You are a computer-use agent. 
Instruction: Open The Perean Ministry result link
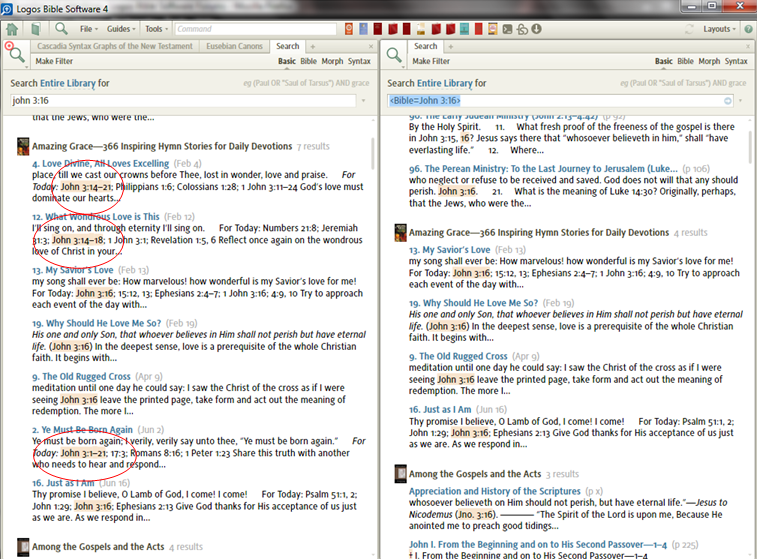(x=543, y=169)
